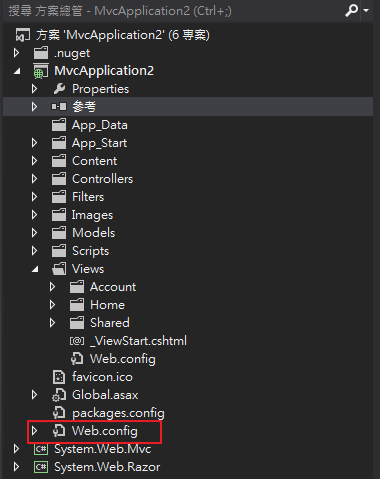Click the Account folder icon
The image size is (380, 479).
point(77,287)
